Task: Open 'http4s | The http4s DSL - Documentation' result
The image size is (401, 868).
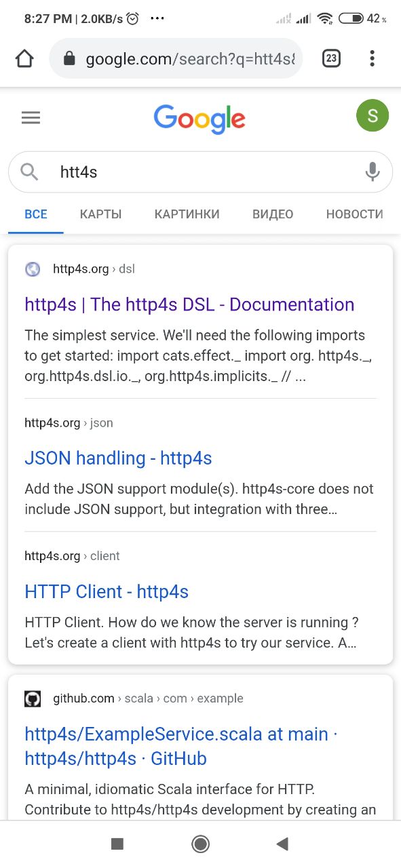Action: click(189, 304)
